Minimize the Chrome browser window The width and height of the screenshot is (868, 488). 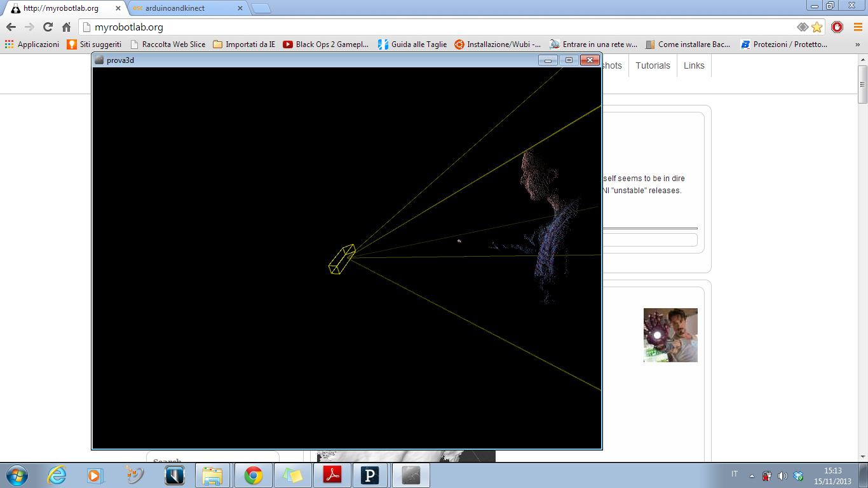coord(815,5)
